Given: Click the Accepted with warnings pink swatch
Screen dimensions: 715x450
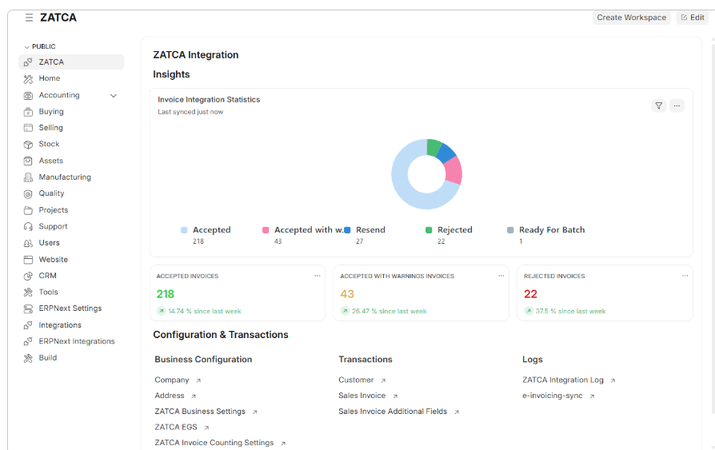Looking at the screenshot, I should pyautogui.click(x=265, y=230).
